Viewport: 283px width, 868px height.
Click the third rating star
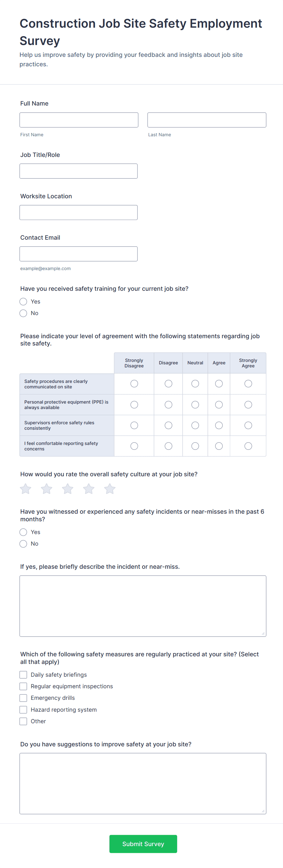click(68, 488)
